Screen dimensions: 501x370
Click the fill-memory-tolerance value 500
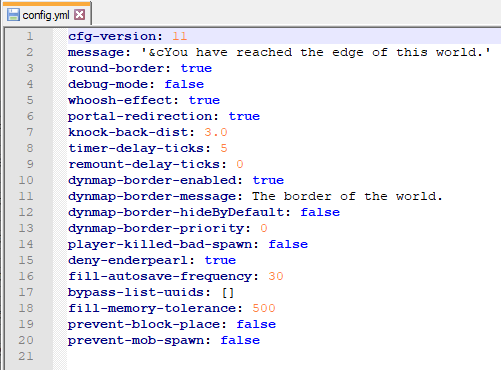click(x=264, y=308)
